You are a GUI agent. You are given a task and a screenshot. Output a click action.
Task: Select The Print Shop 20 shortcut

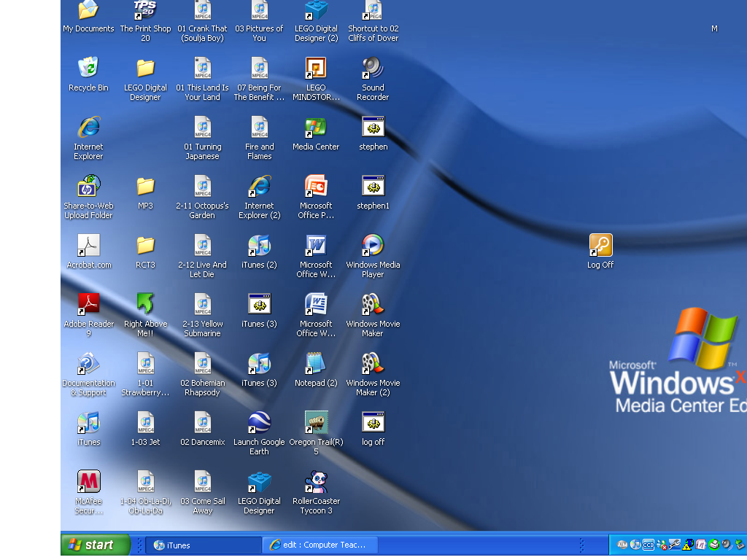pyautogui.click(x=145, y=21)
